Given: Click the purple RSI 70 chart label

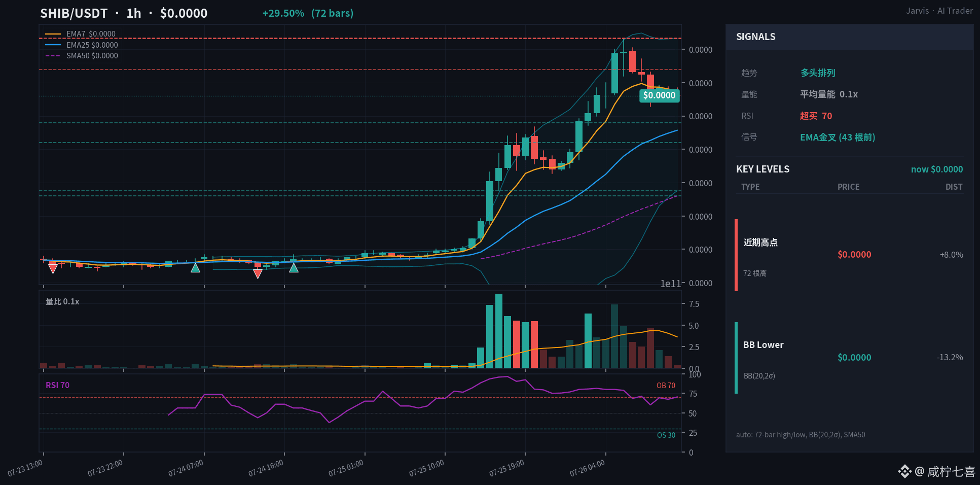Looking at the screenshot, I should click(x=57, y=385).
